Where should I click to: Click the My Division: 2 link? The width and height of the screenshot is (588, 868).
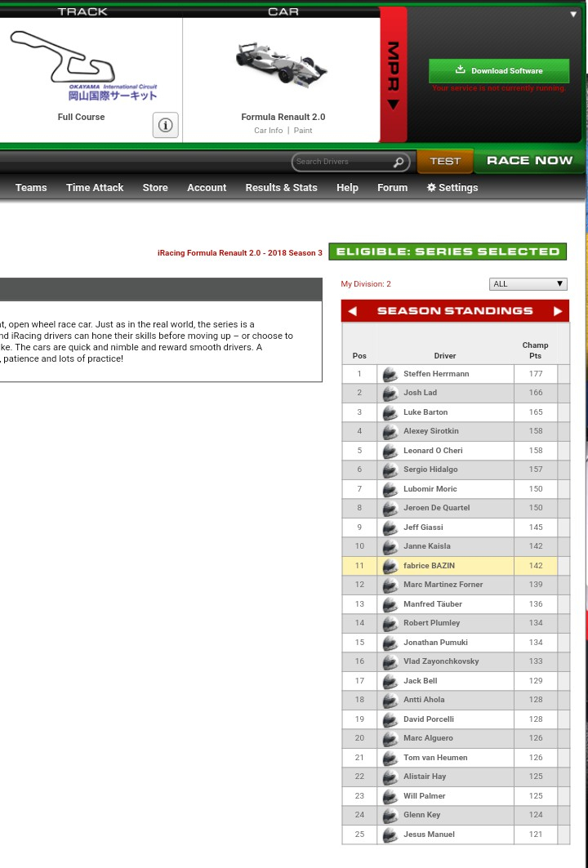[x=366, y=284]
